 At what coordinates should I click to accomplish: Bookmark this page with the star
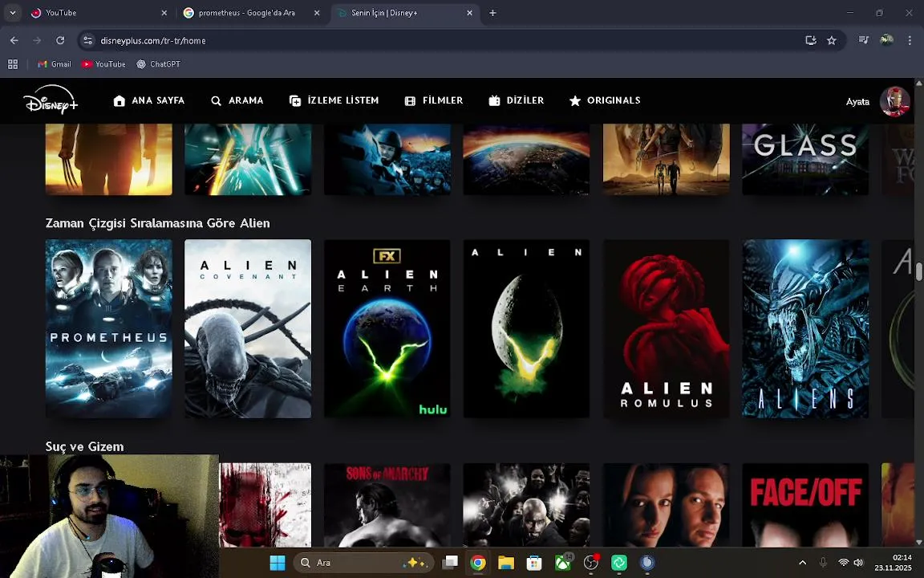point(832,40)
